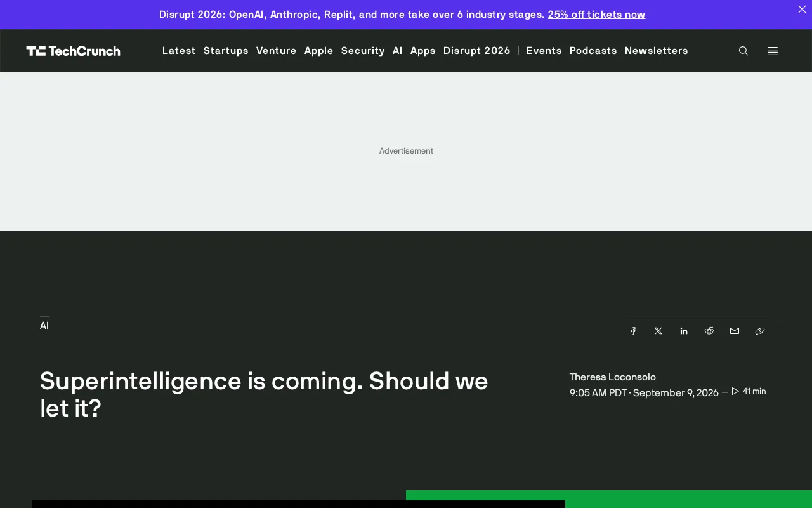Dismiss the Disrupt 2026 promo banner
The height and width of the screenshot is (508, 812).
[802, 9]
